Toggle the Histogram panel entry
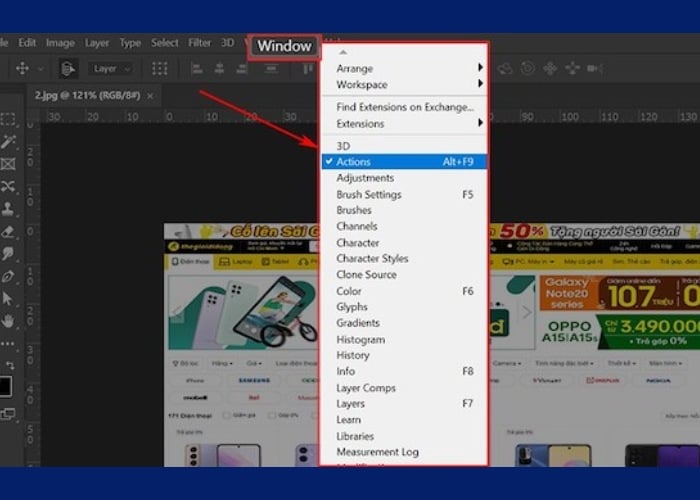Viewport: 700px width, 500px height. point(404,339)
